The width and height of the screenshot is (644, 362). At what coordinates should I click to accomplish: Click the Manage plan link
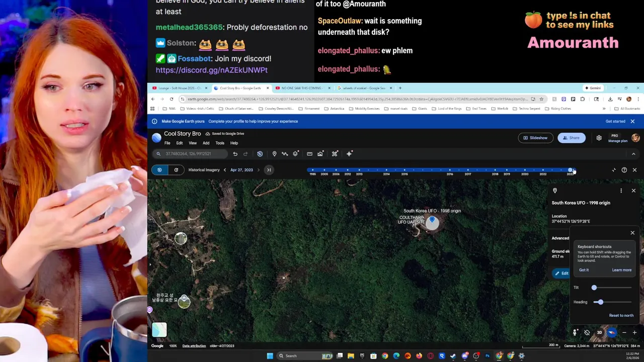click(618, 141)
